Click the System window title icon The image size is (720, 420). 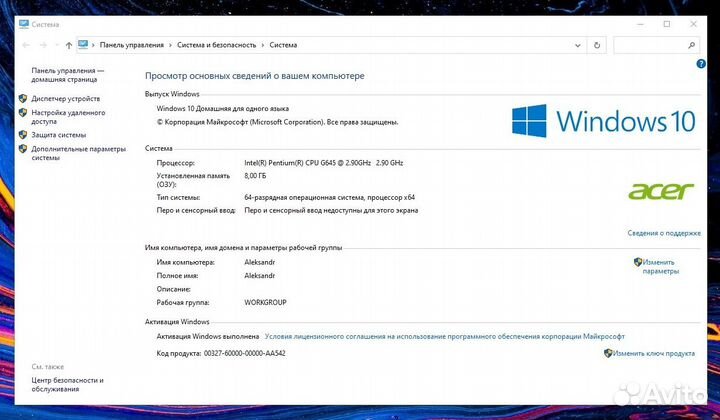pyautogui.click(x=24, y=24)
